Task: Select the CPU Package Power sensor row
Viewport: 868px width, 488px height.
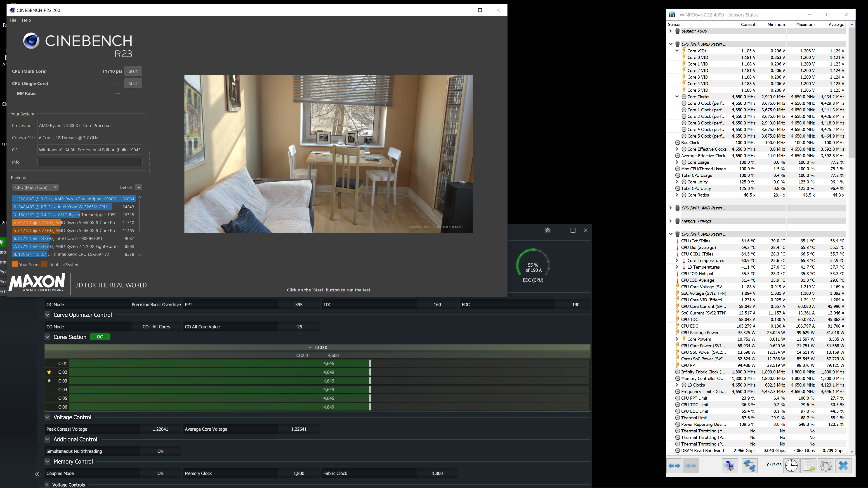Action: tap(760, 333)
